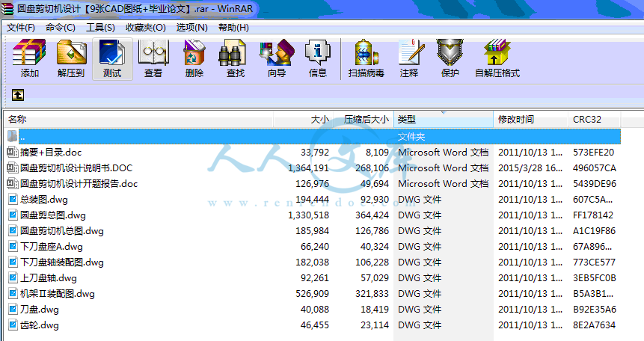Screen dimensions: 644x341
Task: Open the 工具(S) menu
Action: coord(100,28)
